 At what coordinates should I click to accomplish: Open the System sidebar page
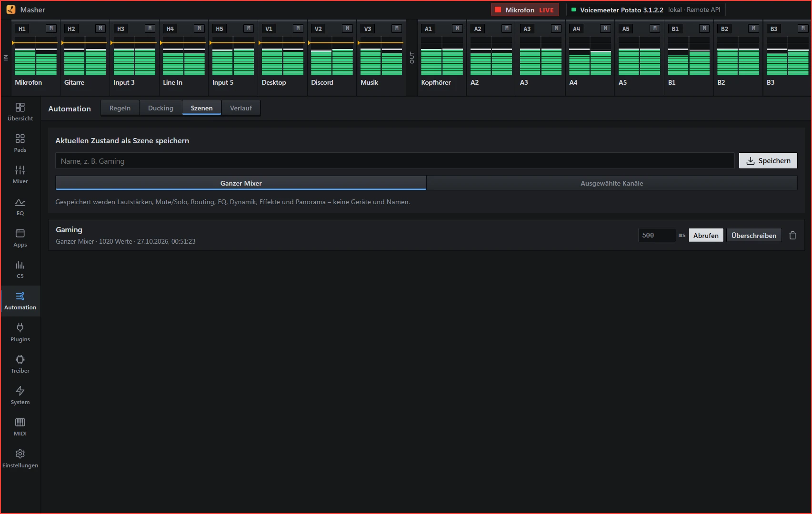click(20, 395)
